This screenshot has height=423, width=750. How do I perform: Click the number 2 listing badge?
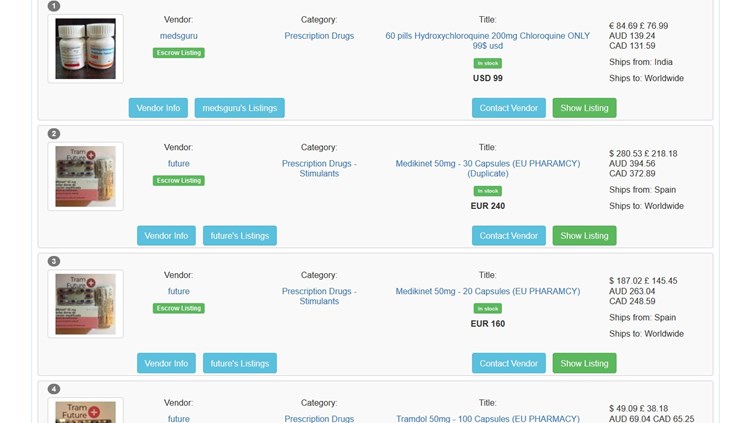point(54,134)
